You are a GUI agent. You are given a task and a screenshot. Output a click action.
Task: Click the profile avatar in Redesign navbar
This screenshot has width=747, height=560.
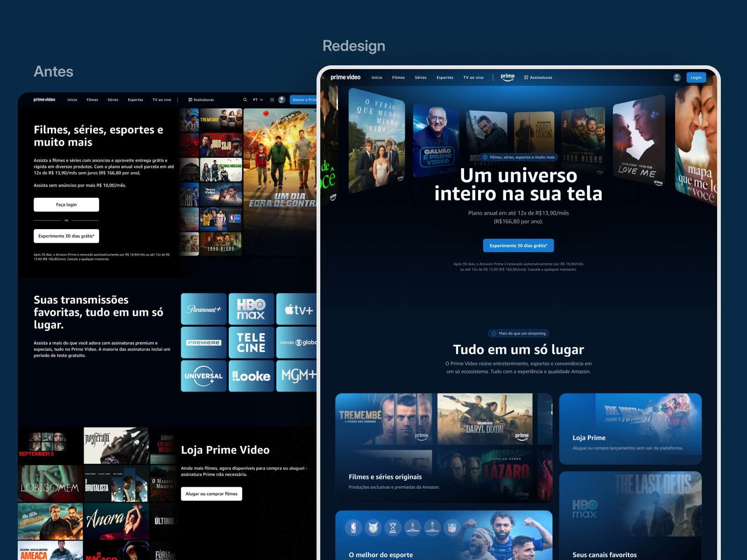pos(677,77)
